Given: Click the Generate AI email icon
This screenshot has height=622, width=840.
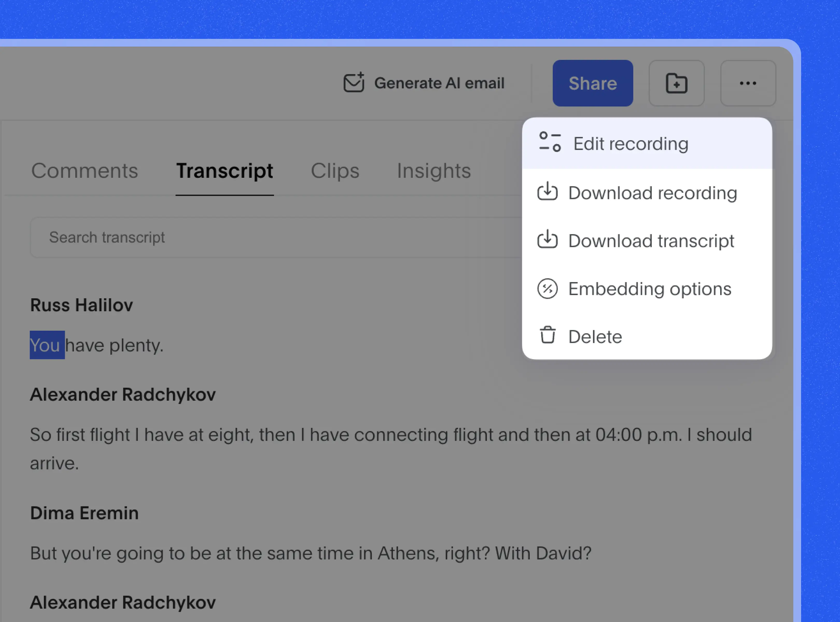Looking at the screenshot, I should tap(353, 83).
